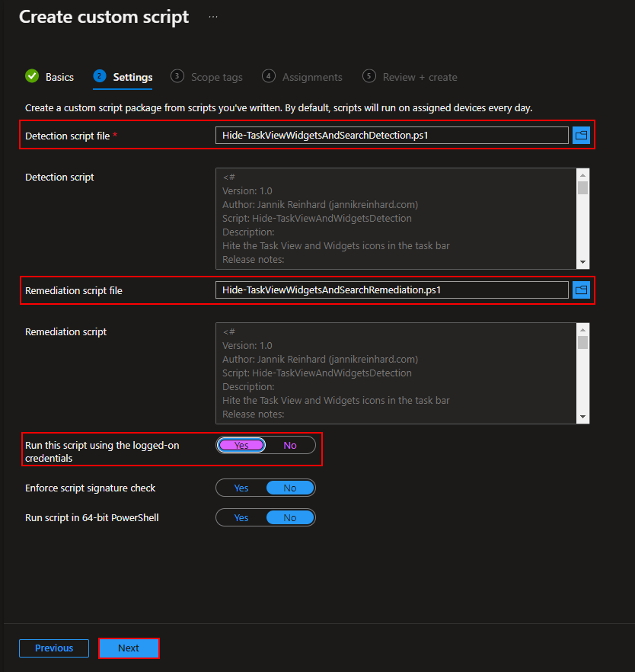Open the ellipsis menu beside Create custom script
The width and height of the screenshot is (635, 672).
213,17
